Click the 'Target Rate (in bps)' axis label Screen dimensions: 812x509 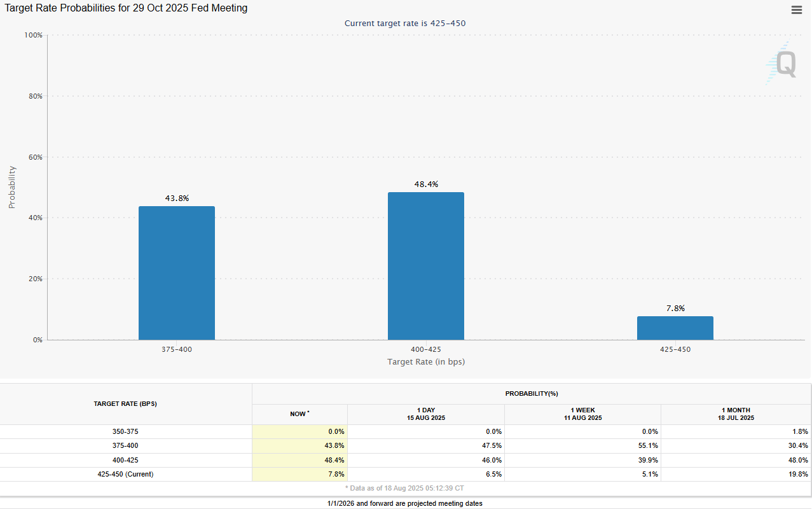425,361
